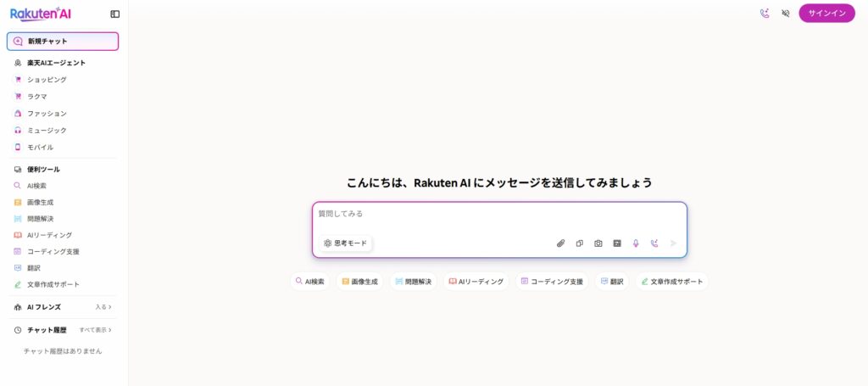Viewport: 868px width, 386px height.
Task: Sign in with the サインイン button
Action: tap(827, 14)
